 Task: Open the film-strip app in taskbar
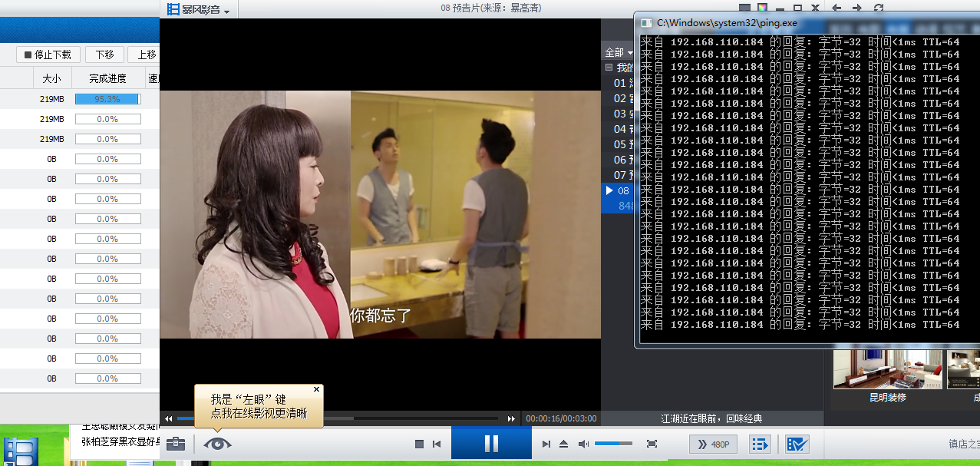pos(21,451)
